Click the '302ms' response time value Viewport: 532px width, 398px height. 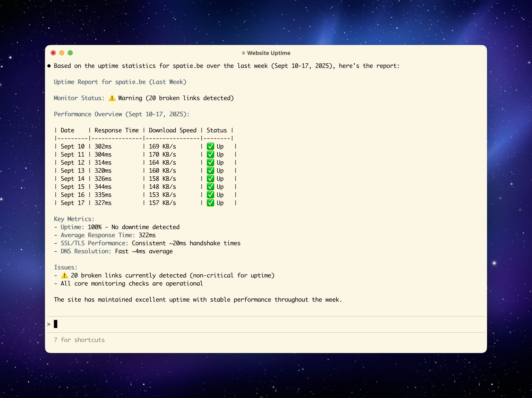click(x=103, y=146)
